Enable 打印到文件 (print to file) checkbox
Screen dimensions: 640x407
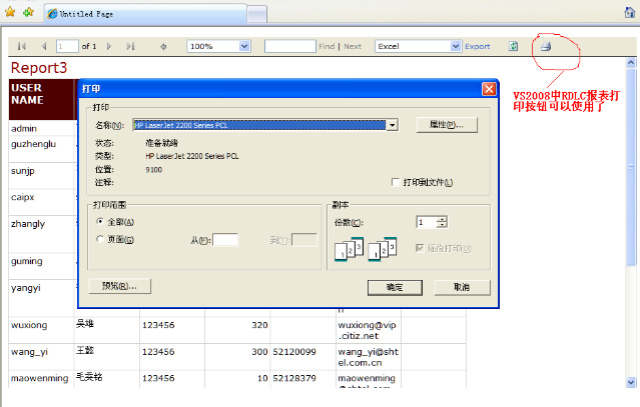click(x=395, y=182)
